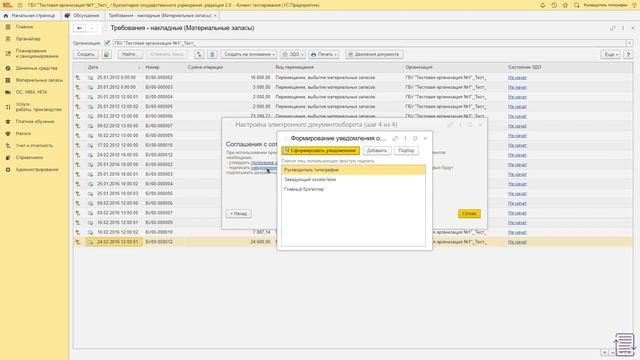Click the Состояние ЭДО column header
The image size is (640, 360).
[x=569, y=67]
